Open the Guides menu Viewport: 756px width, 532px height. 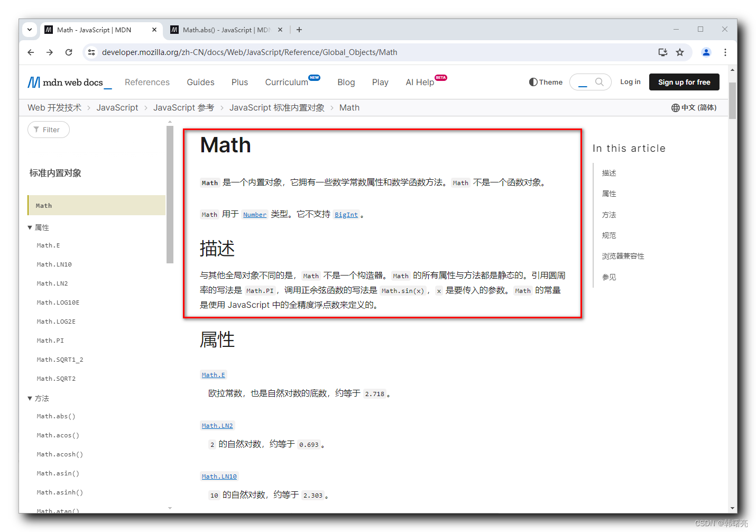[x=200, y=82]
